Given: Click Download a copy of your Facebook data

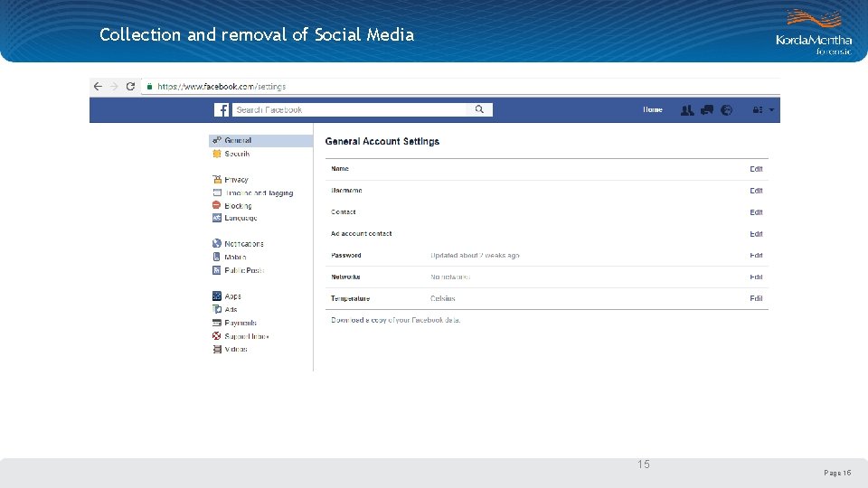Looking at the screenshot, I should pyautogui.click(x=396, y=320).
